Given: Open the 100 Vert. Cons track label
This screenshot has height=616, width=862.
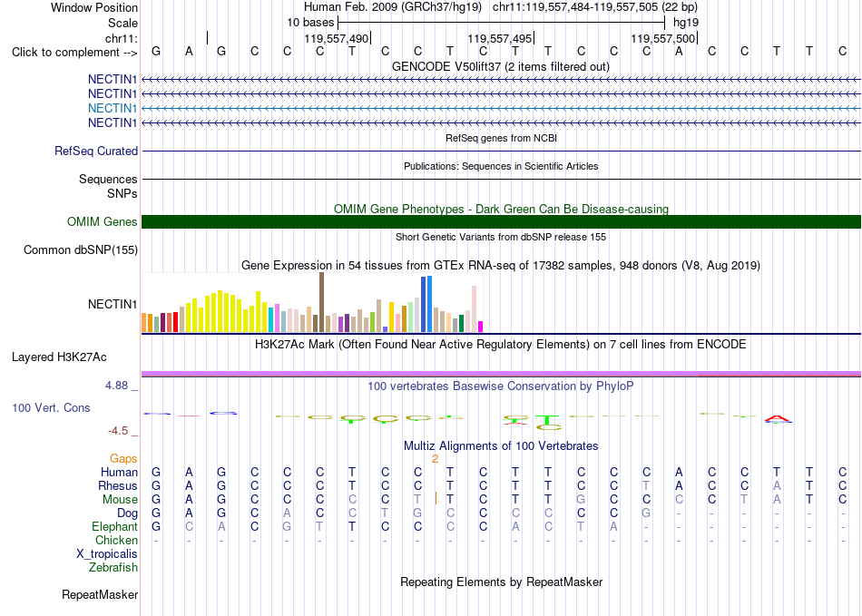Looking at the screenshot, I should point(51,407).
